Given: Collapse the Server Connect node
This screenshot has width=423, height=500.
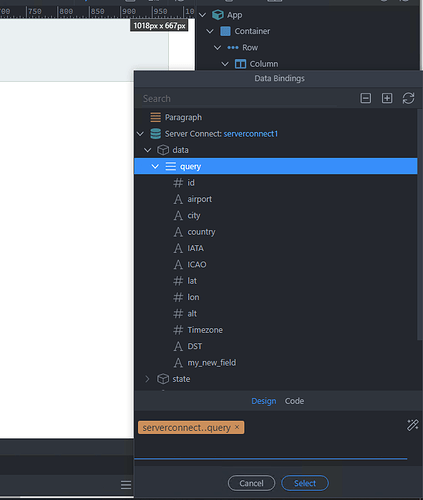Looking at the screenshot, I should [140, 134].
